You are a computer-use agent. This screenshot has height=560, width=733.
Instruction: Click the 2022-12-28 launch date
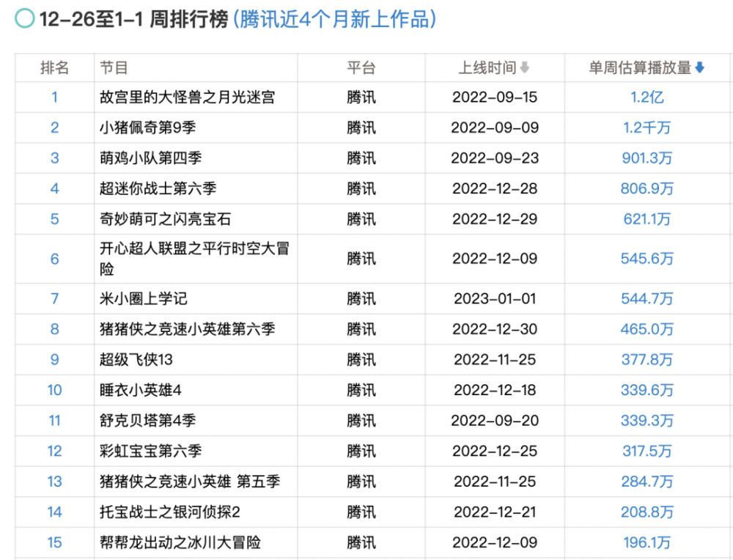click(x=495, y=188)
